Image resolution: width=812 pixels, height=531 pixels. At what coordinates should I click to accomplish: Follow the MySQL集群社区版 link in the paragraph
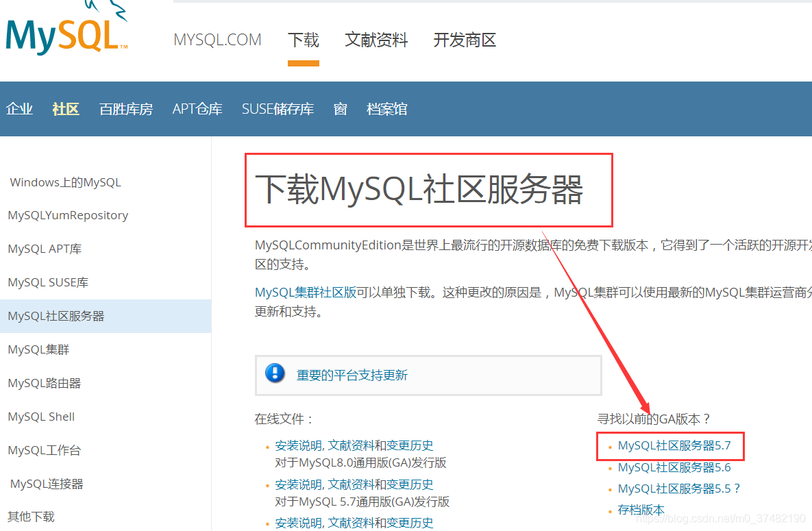point(306,292)
